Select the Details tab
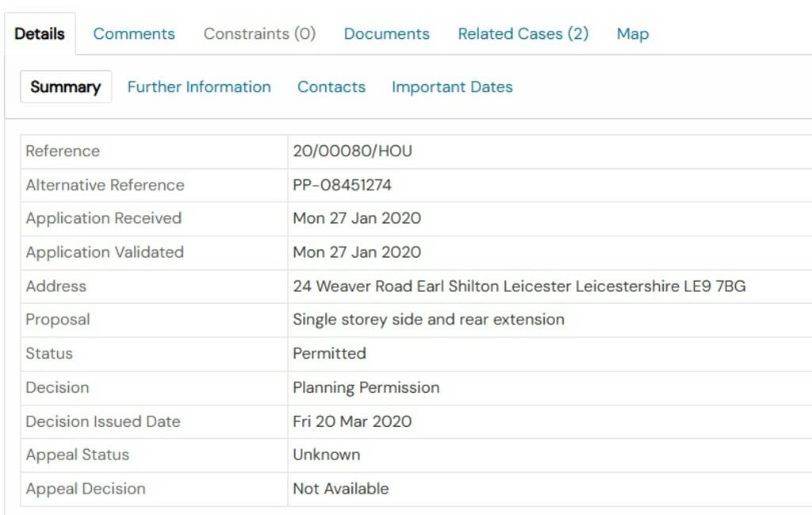812x515 pixels. [40, 33]
